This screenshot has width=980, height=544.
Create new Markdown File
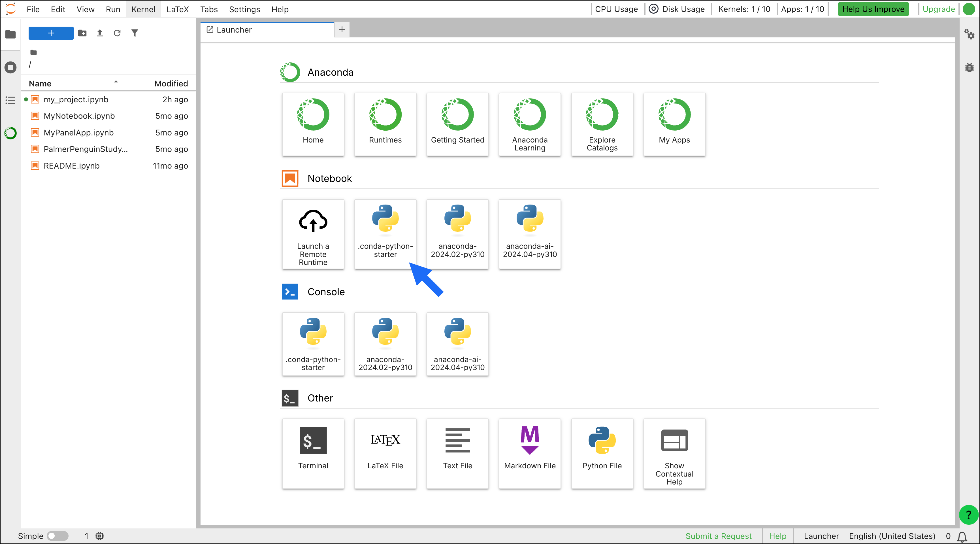(x=530, y=453)
